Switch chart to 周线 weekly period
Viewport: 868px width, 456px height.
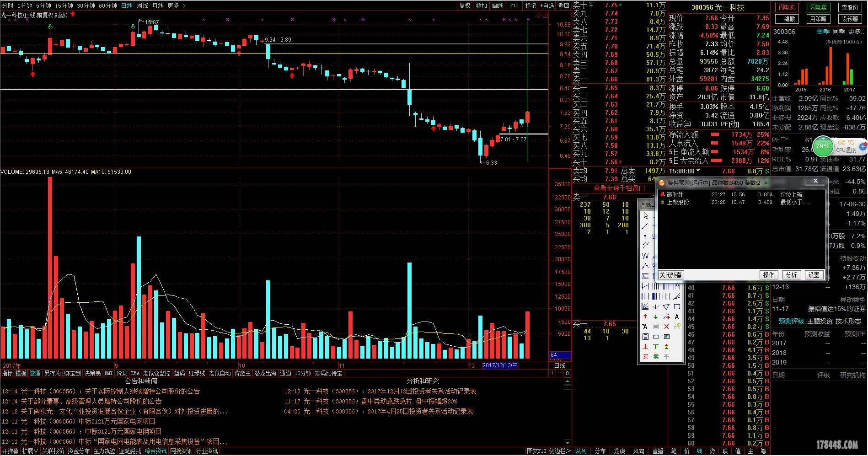(x=142, y=5)
